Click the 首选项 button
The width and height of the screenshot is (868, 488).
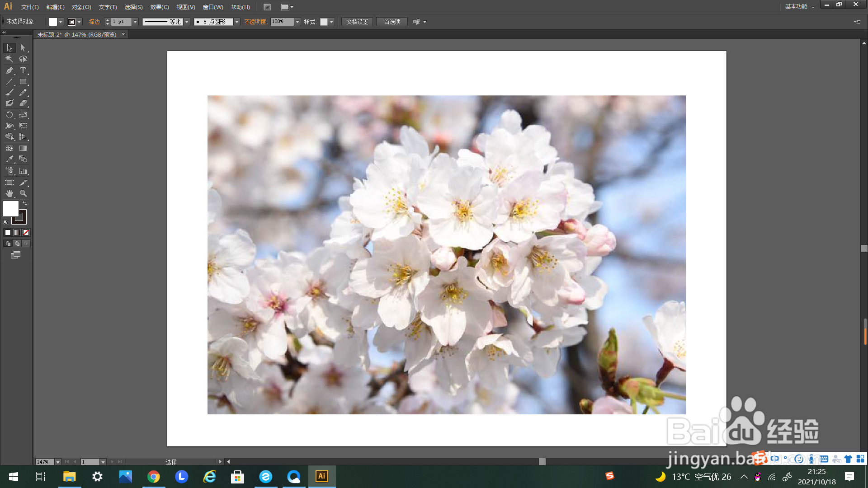coord(392,22)
